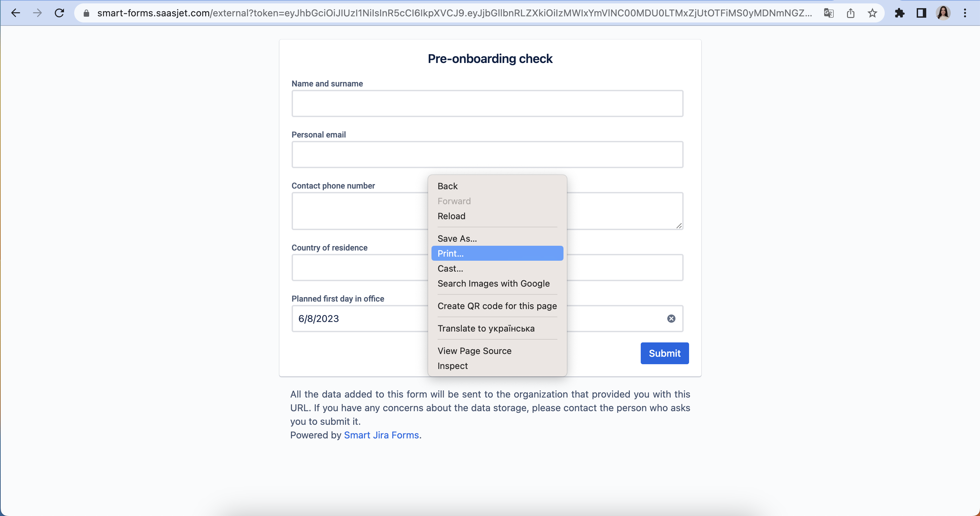980x516 pixels.
Task: Open the Extensions puzzle icon
Action: click(x=899, y=13)
